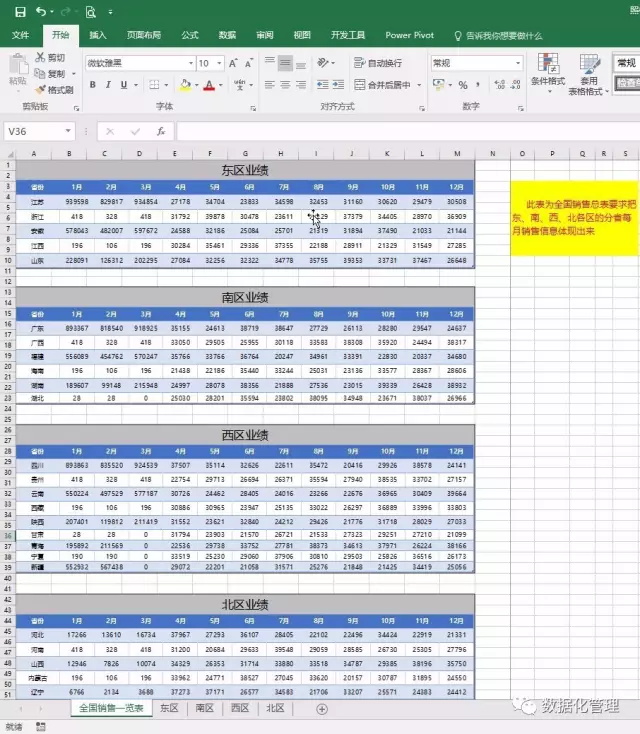640x734 pixels.
Task: Open the Merge and Center dropdown arrow
Action: (x=419, y=85)
